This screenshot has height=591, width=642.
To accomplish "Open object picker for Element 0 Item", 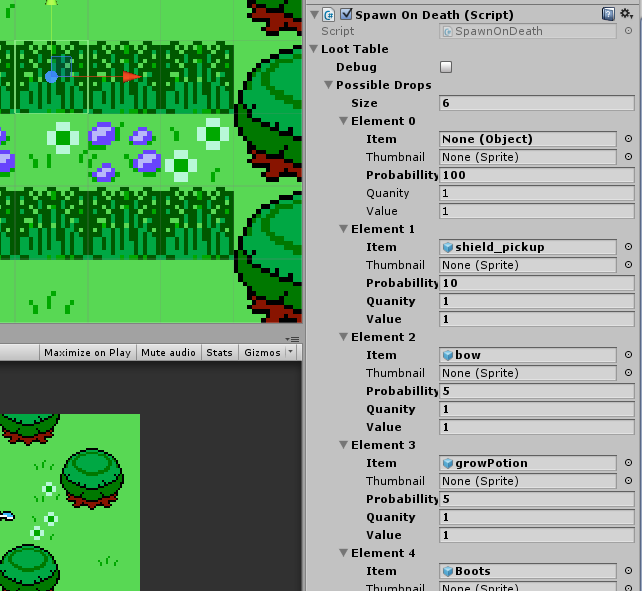I will click(x=628, y=139).
